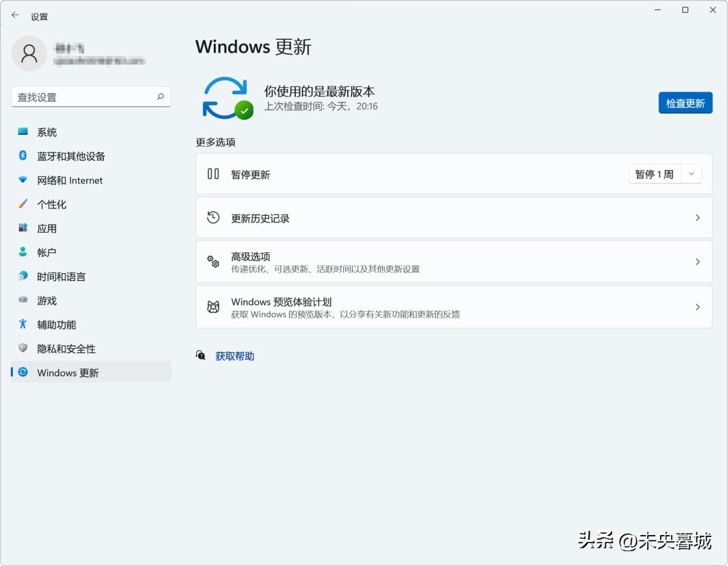Click the back arrow in the title bar
Image resolution: width=728 pixels, height=566 pixels.
pyautogui.click(x=16, y=16)
